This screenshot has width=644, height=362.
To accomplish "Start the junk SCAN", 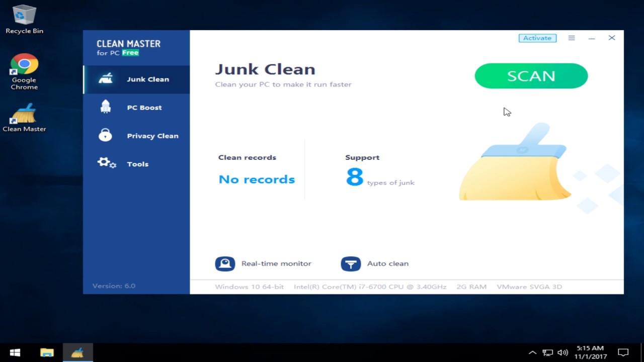I will pyautogui.click(x=531, y=76).
